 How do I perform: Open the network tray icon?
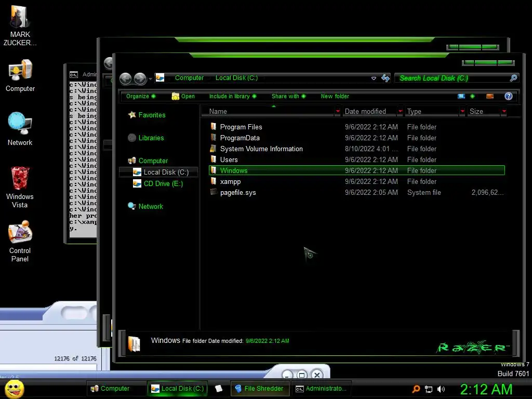(x=429, y=389)
